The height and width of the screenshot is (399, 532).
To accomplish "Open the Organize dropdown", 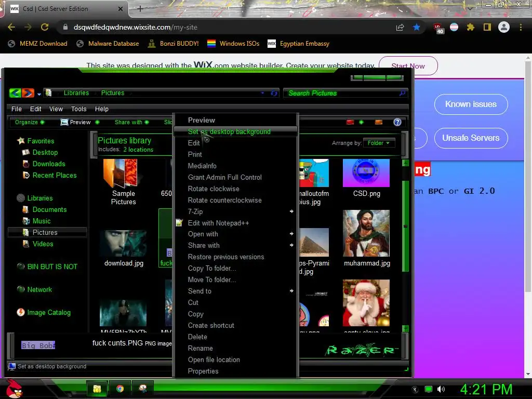I will point(29,122).
